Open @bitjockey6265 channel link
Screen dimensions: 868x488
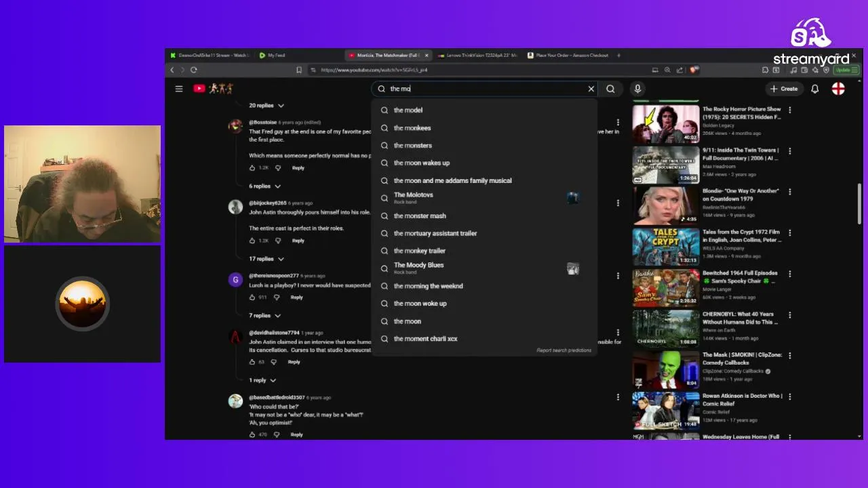[x=267, y=203]
